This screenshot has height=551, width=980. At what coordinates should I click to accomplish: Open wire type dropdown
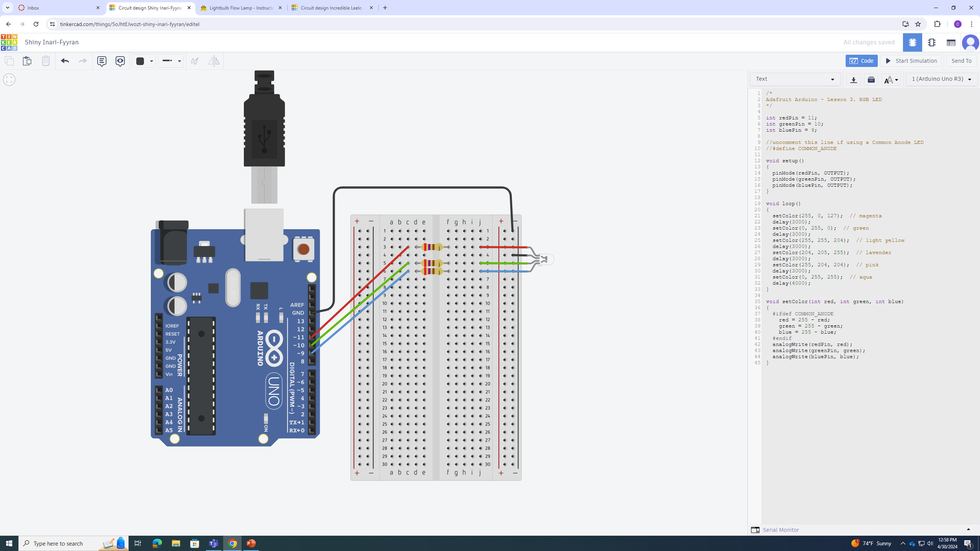click(x=171, y=61)
